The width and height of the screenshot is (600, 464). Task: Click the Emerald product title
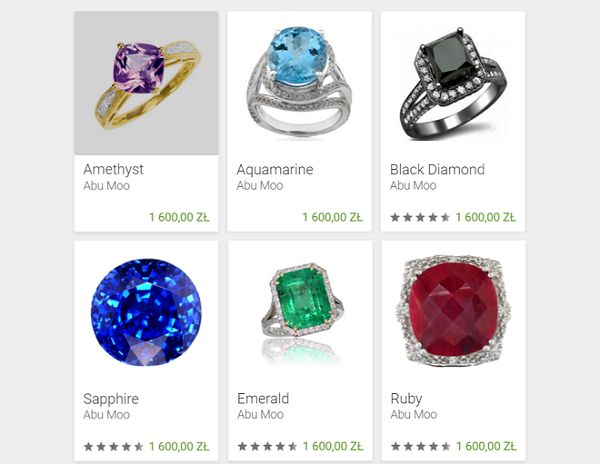(x=263, y=399)
